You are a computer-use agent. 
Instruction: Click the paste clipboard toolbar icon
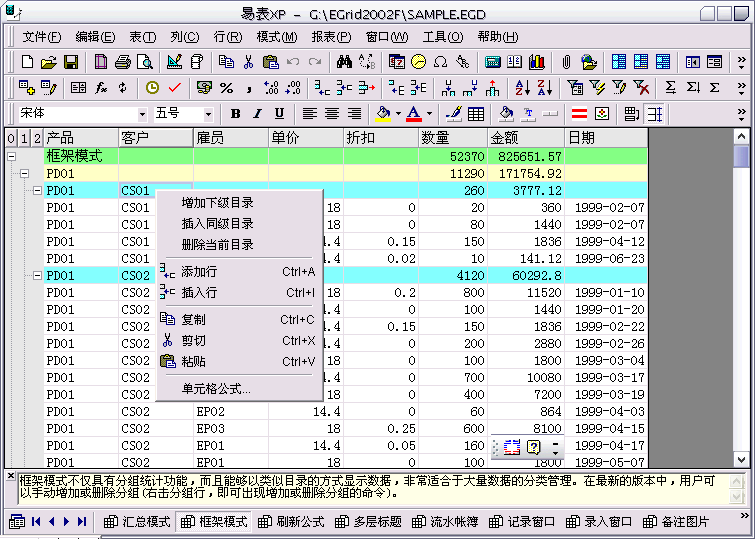coord(271,62)
